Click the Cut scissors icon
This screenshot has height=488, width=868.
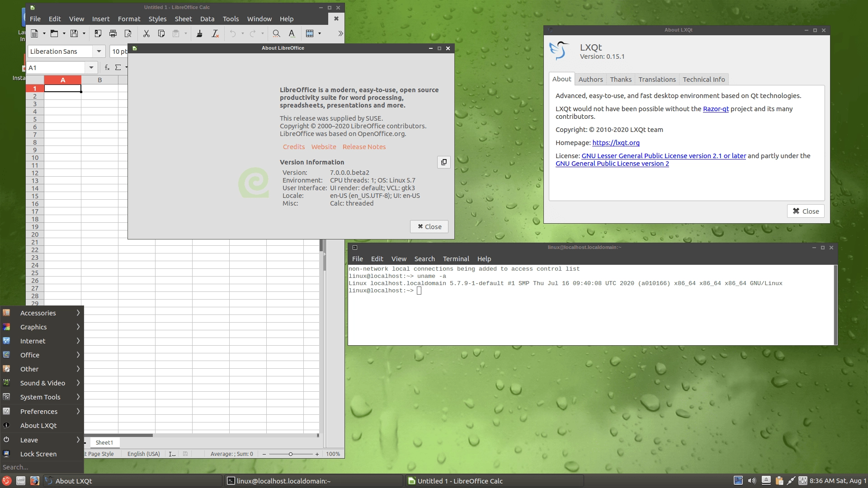click(146, 33)
